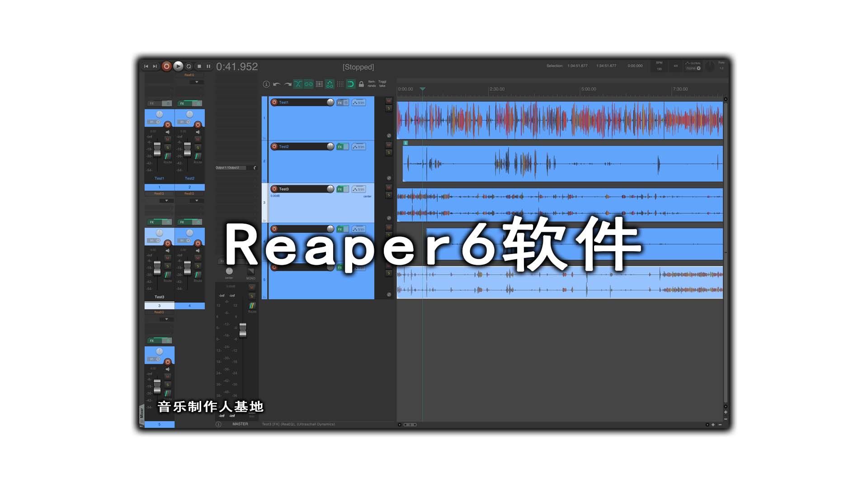Viewport: 868px width, 488px height.
Task: Click record monitor speaker on Test1 mixer strip
Action: [x=168, y=132]
